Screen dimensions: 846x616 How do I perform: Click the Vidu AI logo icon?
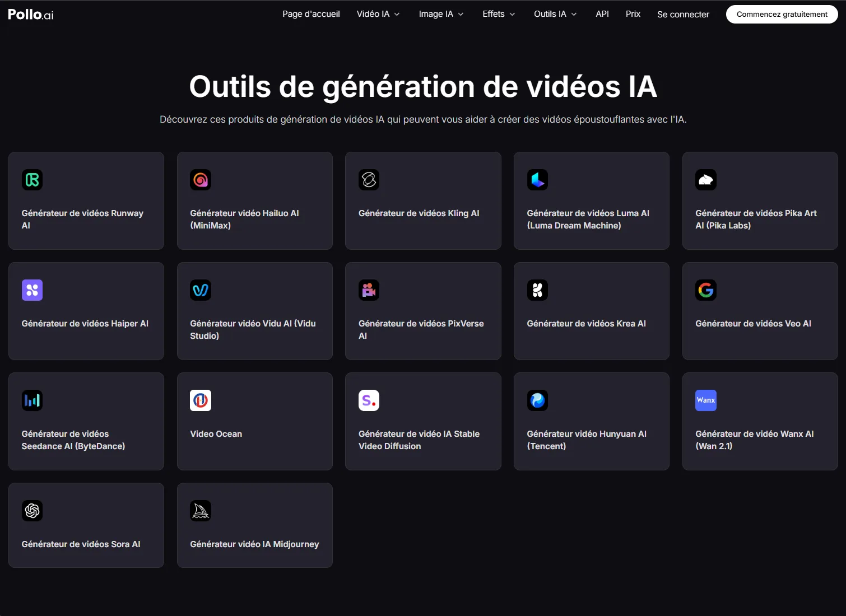point(201,290)
